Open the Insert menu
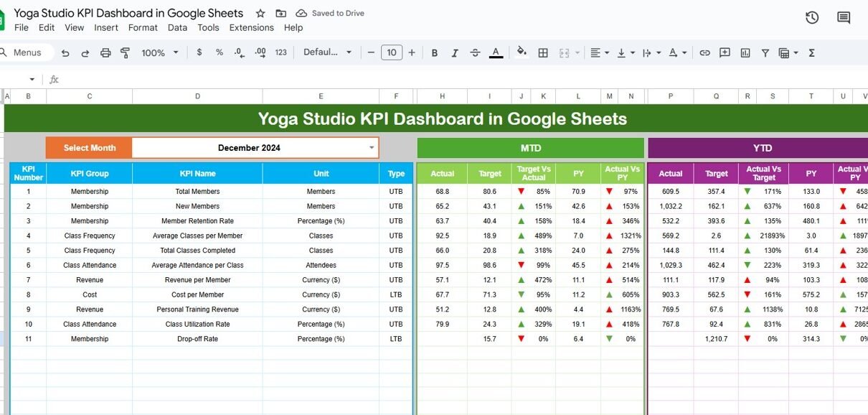 point(106,27)
